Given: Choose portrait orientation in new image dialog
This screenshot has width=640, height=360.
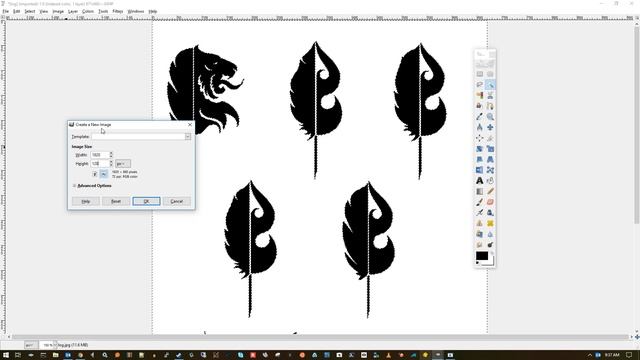Looking at the screenshot, I should click(95, 174).
